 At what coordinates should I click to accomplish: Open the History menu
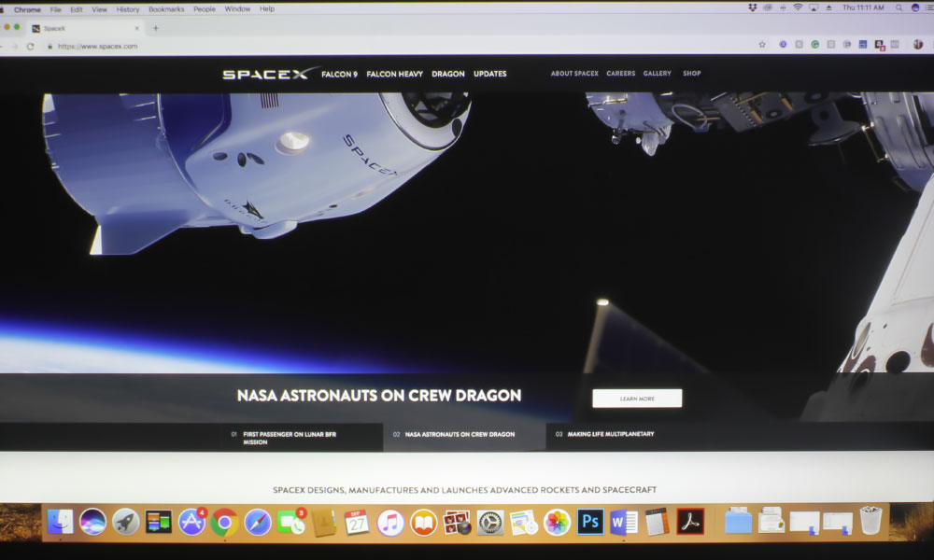(x=127, y=9)
